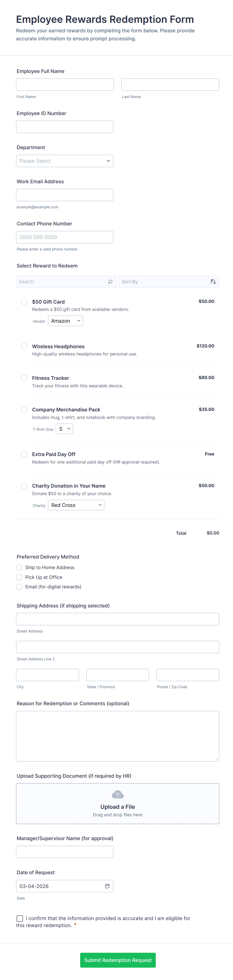Select the $50 Gift Card reward
233x980 pixels.
[x=24, y=302]
